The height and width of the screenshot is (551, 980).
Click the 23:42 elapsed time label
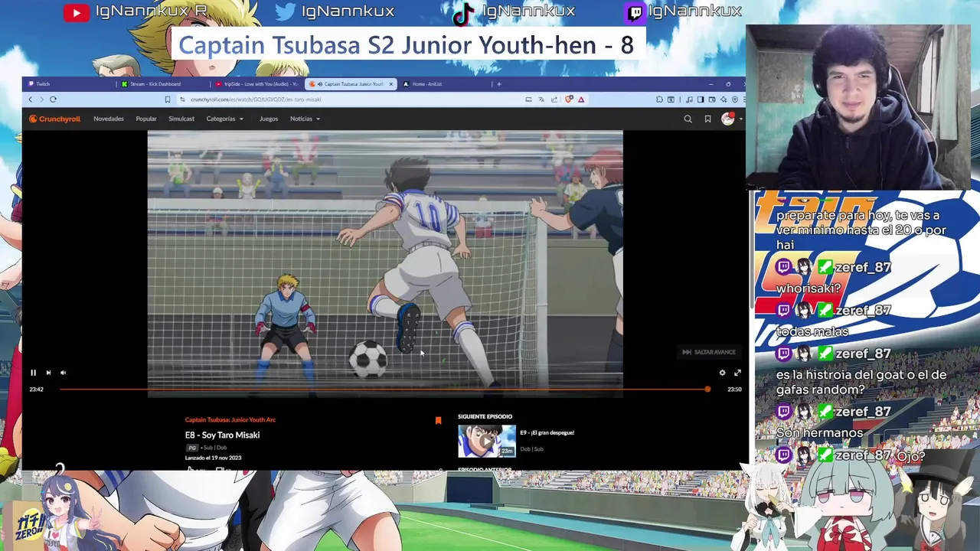[x=36, y=390]
